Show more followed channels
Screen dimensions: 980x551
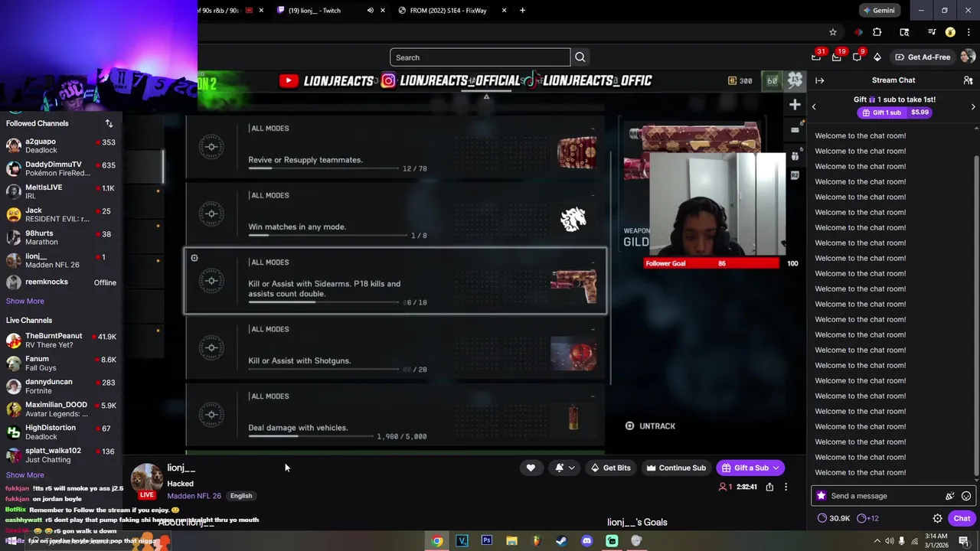(25, 301)
